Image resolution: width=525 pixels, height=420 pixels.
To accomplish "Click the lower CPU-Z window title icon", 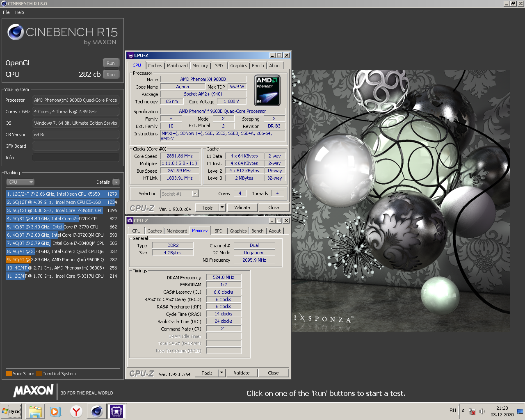I will (x=130, y=221).
